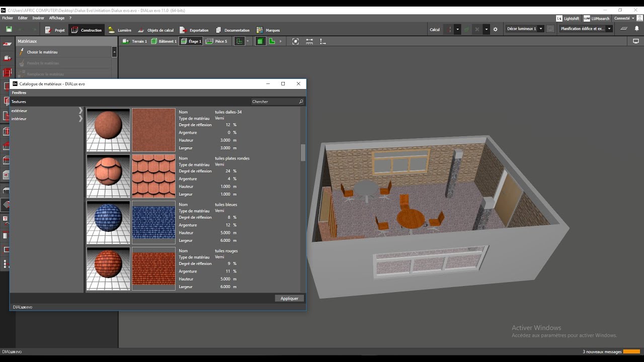Click the horizontal dimension measure icon
644x362 pixels.
pos(309,41)
